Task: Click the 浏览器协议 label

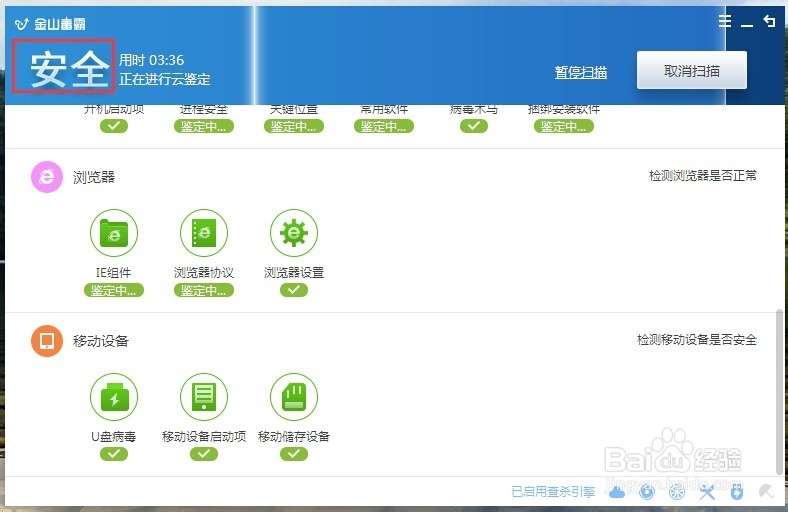Action: coord(204,273)
